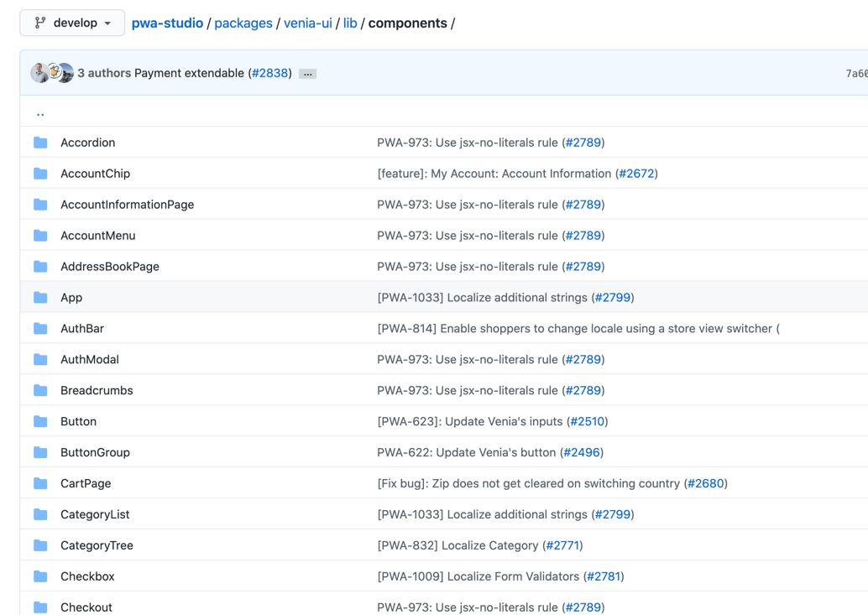Open the Button folder

coord(79,421)
